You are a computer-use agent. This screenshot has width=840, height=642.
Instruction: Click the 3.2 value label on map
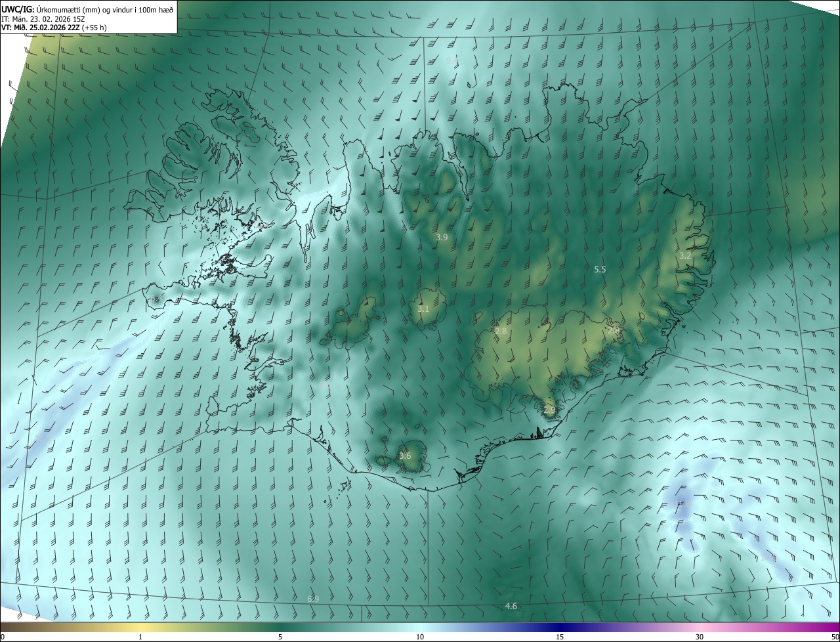pos(685,255)
